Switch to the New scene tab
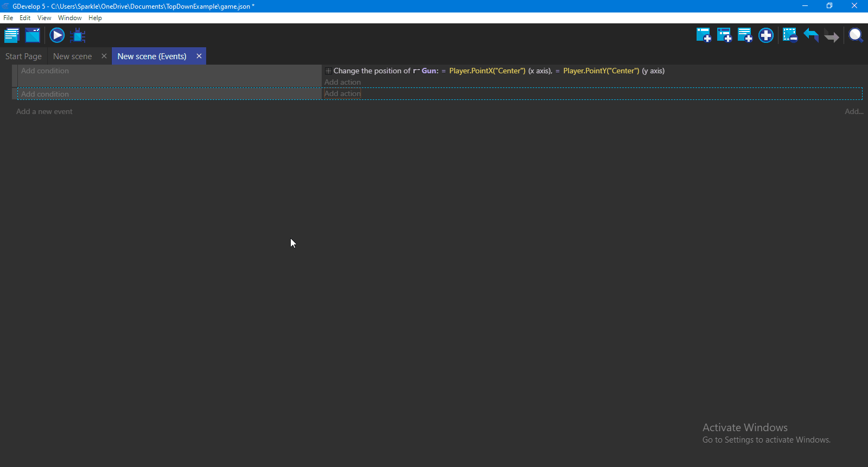The image size is (868, 467). click(x=72, y=56)
